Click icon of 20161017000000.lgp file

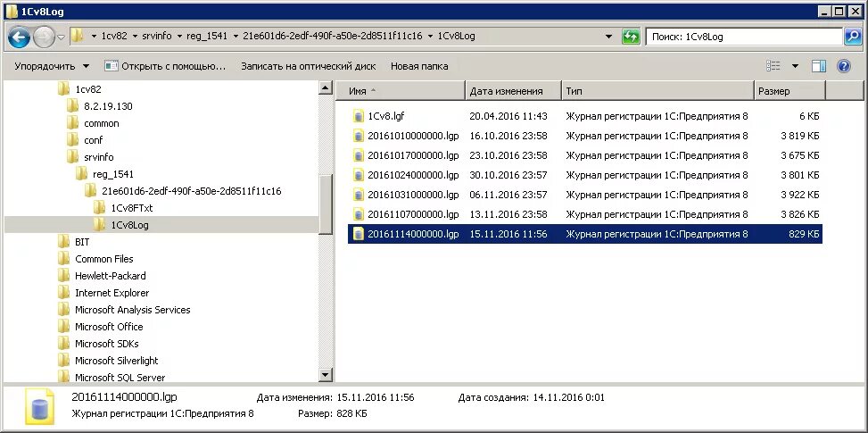pyautogui.click(x=358, y=155)
